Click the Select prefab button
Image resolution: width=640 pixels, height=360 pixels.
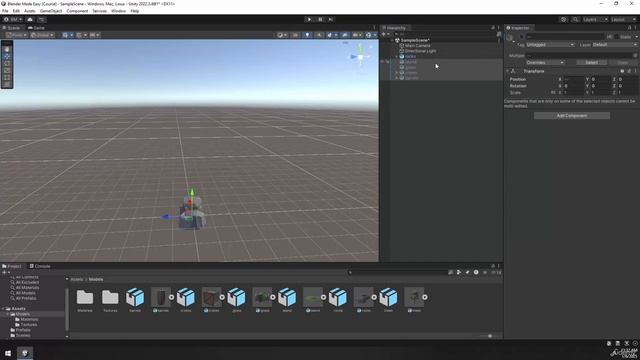[591, 62]
